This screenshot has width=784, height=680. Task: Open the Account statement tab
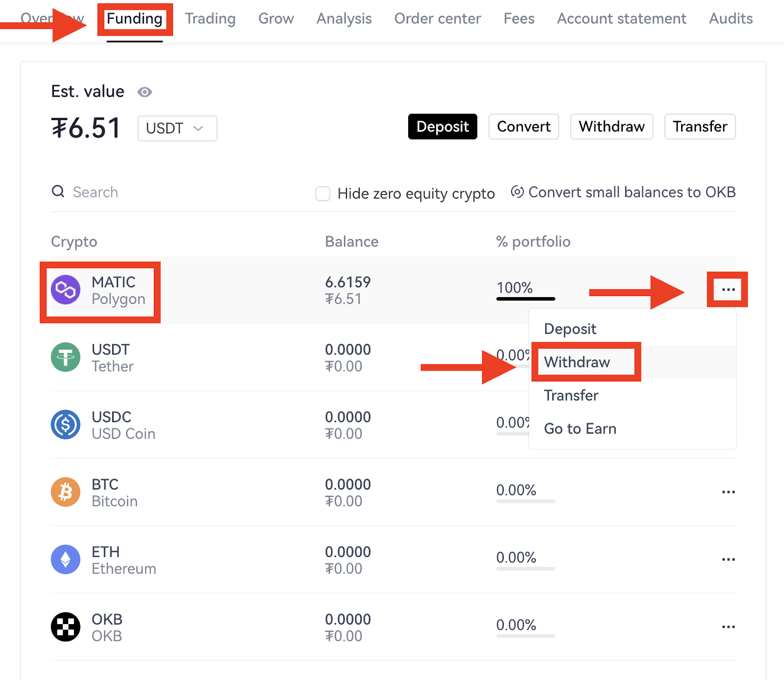point(622,19)
